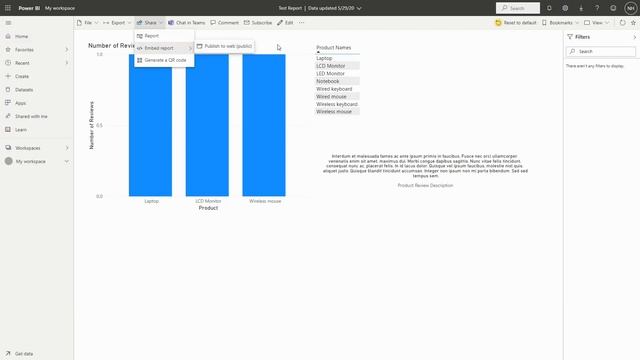This screenshot has width=640, height=360.
Task: Click My workspace in header
Action: pos(60,8)
